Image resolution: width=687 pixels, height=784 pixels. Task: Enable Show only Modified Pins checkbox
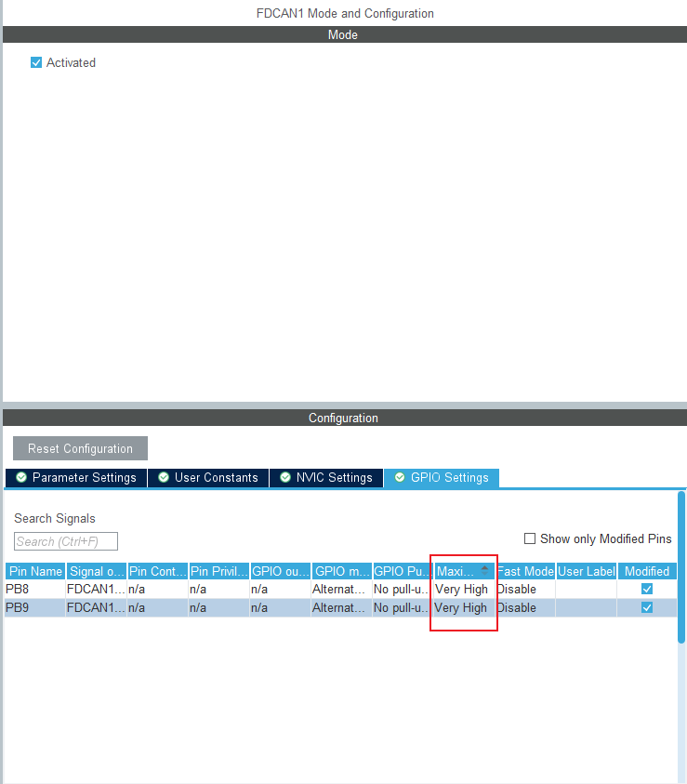(530, 538)
